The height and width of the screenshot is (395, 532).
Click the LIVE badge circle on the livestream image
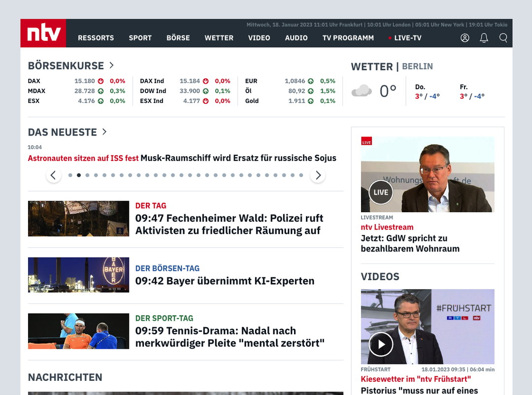[x=381, y=193]
